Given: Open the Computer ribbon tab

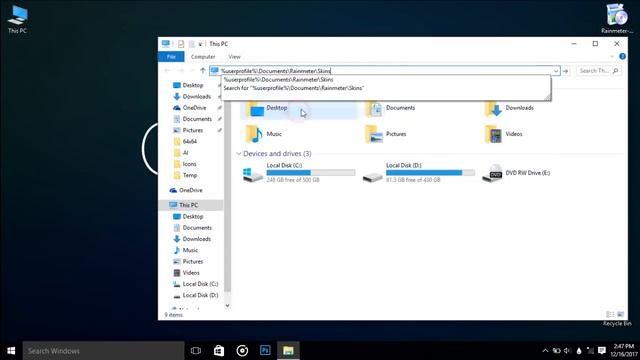Looking at the screenshot, I should point(203,57).
